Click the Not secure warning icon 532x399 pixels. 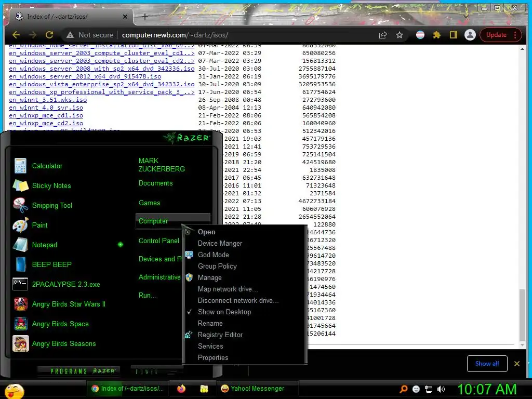pos(70,35)
